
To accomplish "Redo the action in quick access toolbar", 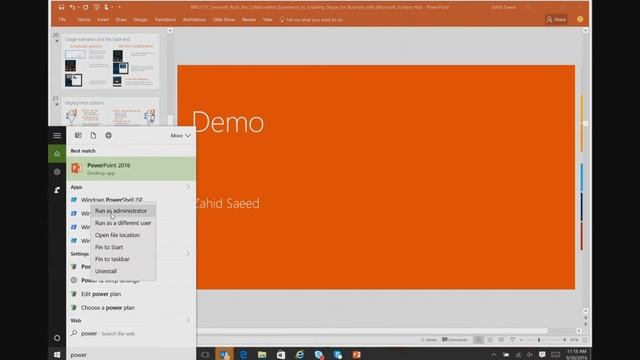I will 85,7.
